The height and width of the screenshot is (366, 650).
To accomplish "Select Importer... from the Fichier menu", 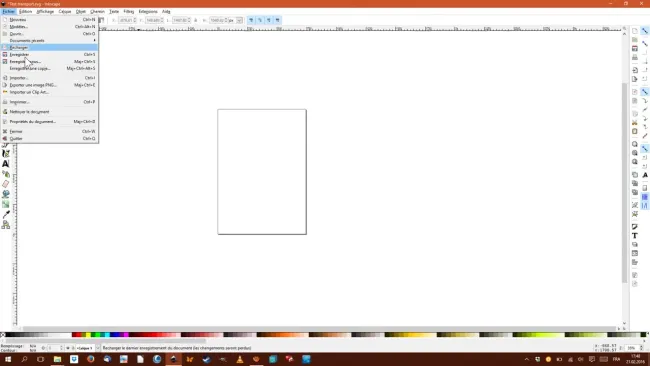I will pos(49,78).
